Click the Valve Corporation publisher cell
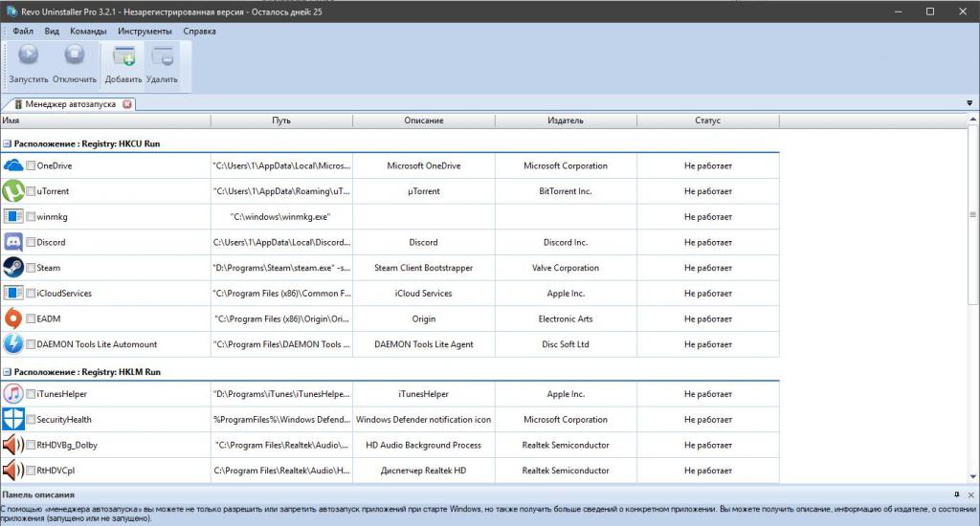This screenshot has width=980, height=526. point(566,268)
